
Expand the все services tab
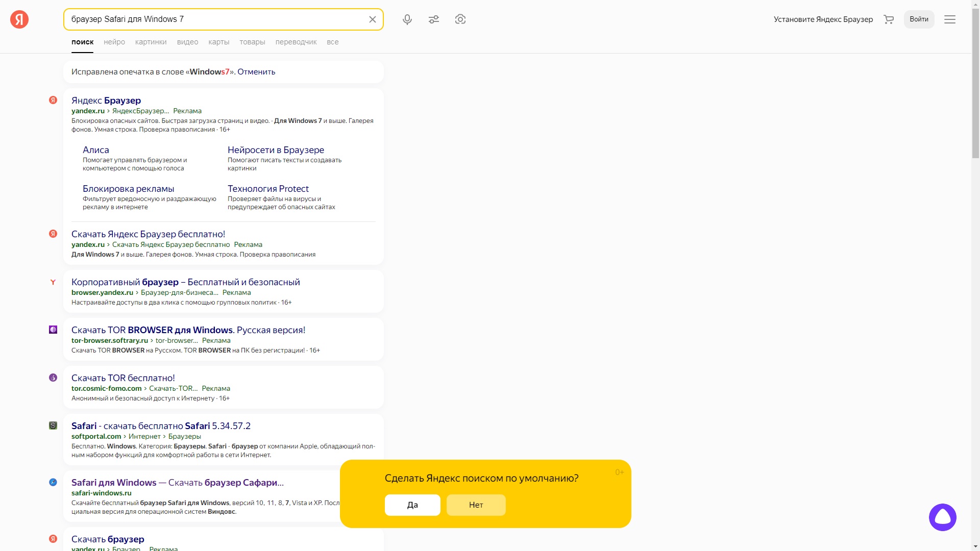[x=332, y=42]
